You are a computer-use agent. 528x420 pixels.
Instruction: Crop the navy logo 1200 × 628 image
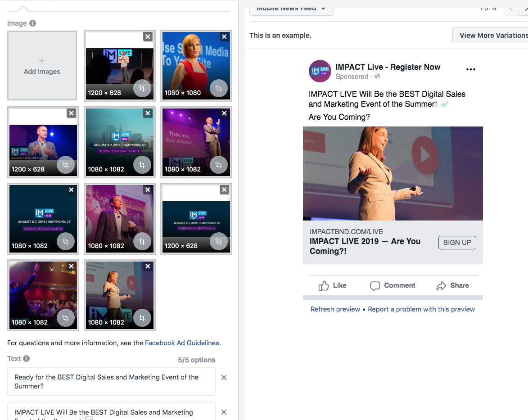[x=219, y=241]
